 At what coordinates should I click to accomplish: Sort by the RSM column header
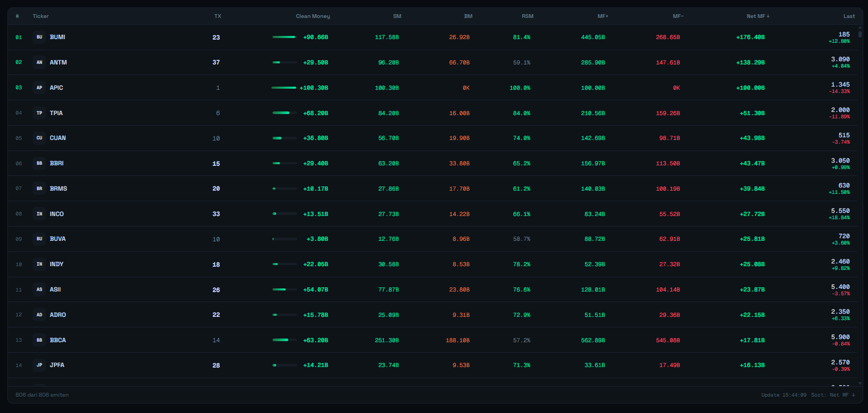[x=527, y=16]
